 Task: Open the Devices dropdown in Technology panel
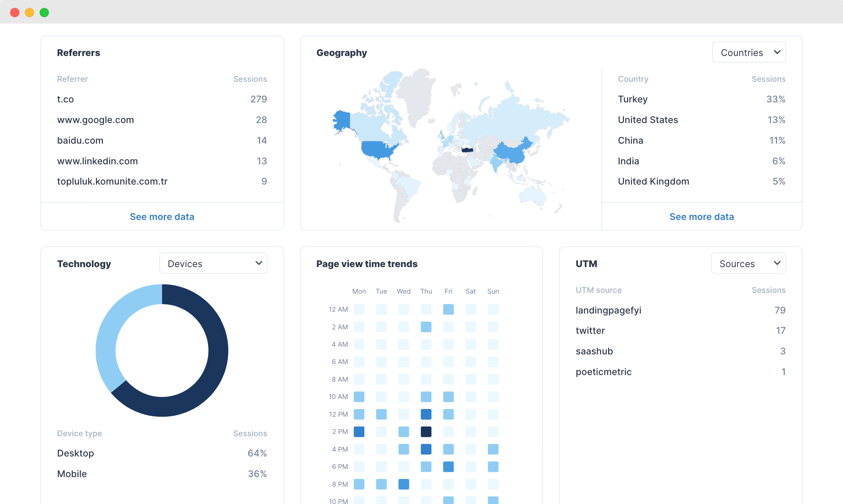(213, 263)
